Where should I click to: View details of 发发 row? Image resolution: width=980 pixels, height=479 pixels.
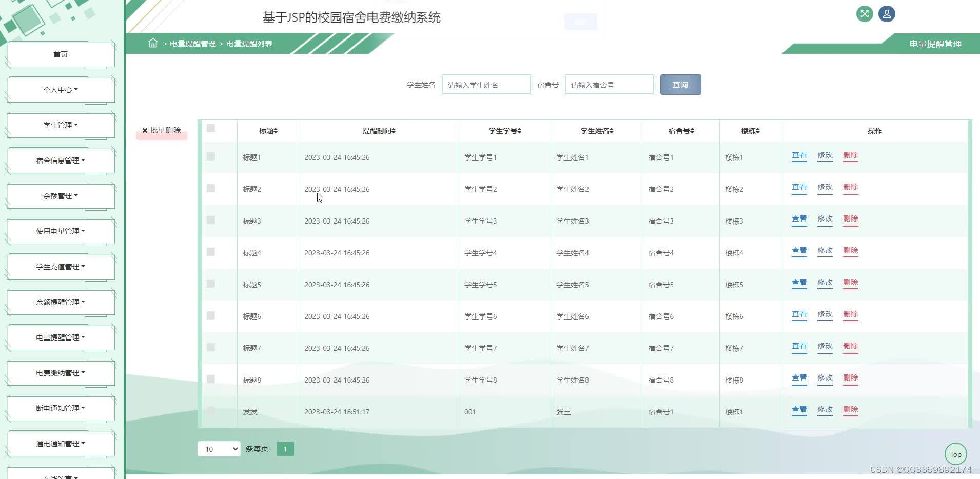(x=799, y=410)
